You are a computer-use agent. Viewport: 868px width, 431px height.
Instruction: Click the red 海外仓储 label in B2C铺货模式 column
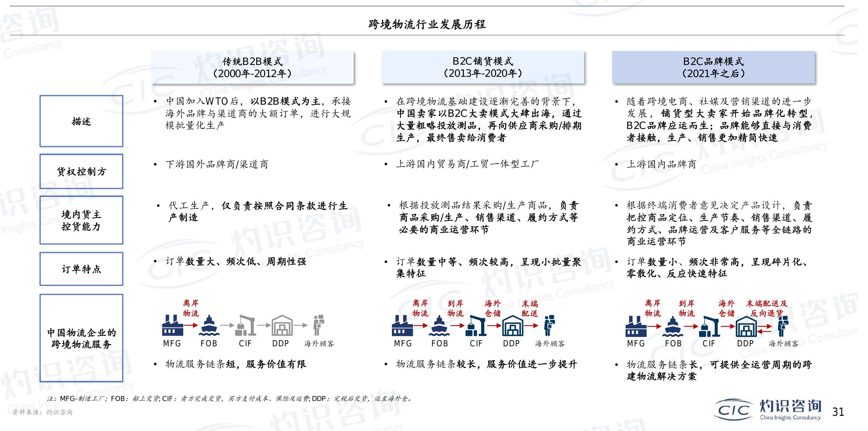[492, 308]
